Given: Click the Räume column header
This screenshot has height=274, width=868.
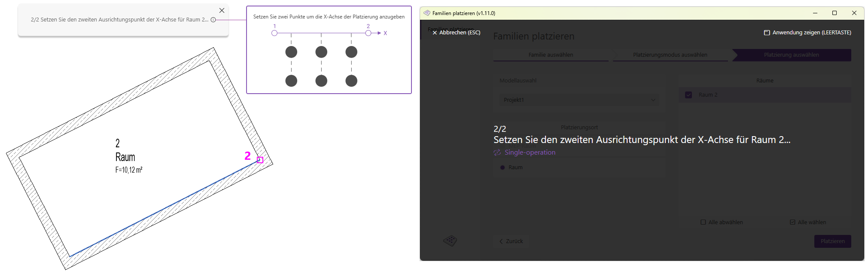Looking at the screenshot, I should click(x=764, y=81).
